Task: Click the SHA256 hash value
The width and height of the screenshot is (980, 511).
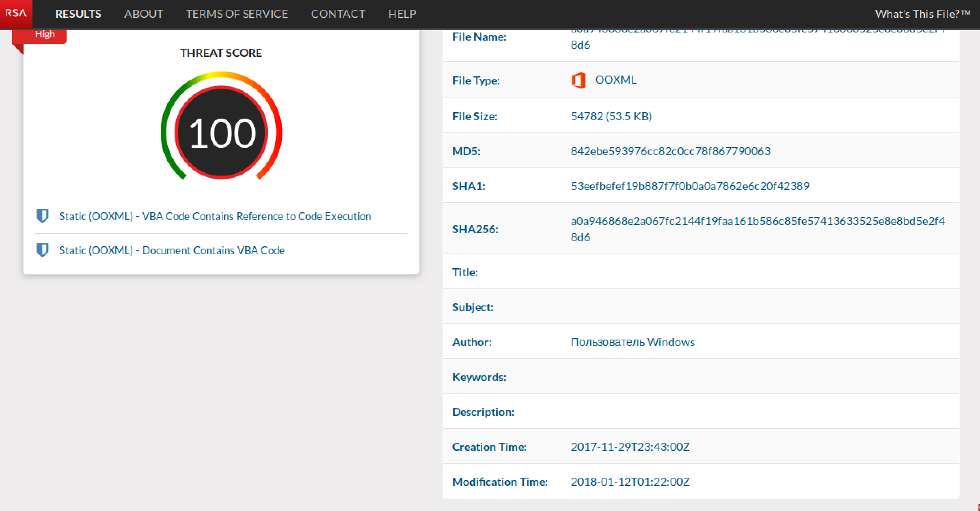Action: [x=758, y=221]
